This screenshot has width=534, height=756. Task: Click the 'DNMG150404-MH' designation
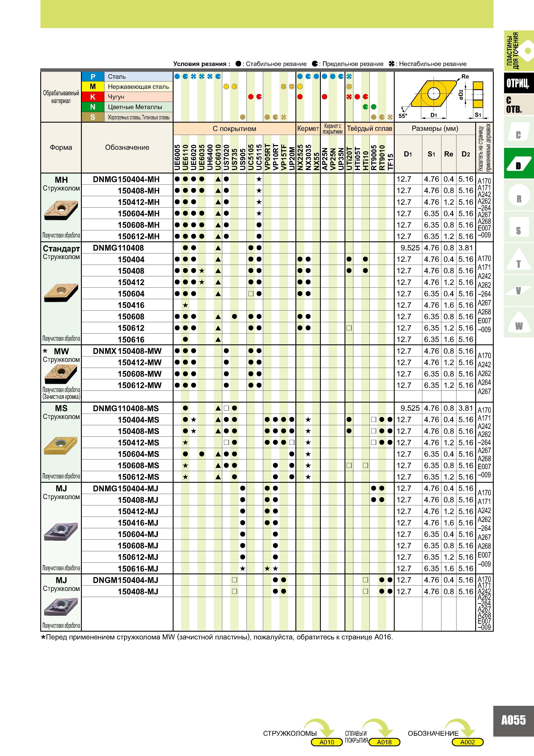126,180
